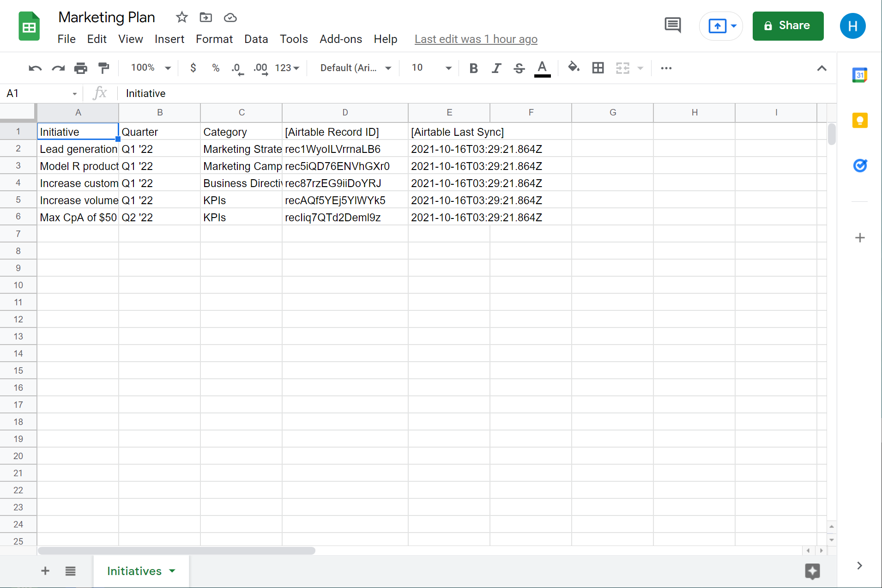Screen dimensions: 882x588
Task: Open the 'Last edit was 1 hour ago' link
Action: [x=476, y=39]
